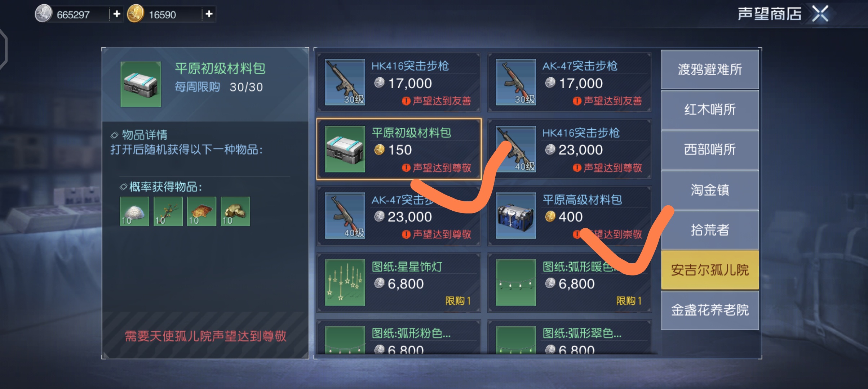Screen dimensions: 868x389
Task: Tap the gold coin currency icon
Action: click(x=136, y=14)
